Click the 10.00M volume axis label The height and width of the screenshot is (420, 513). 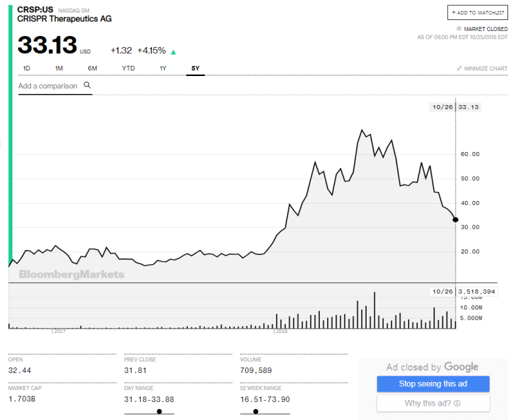coord(471,307)
